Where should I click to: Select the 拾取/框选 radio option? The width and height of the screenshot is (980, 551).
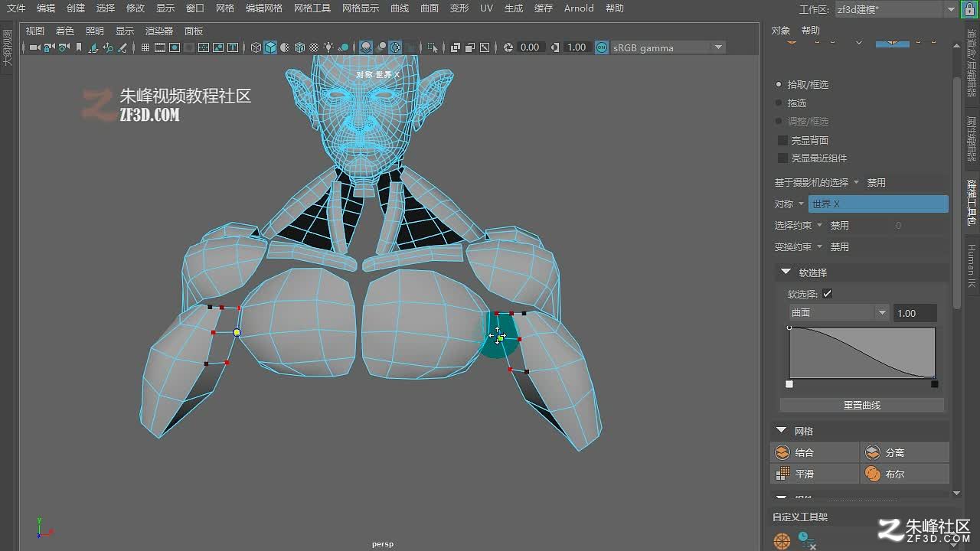[779, 84]
